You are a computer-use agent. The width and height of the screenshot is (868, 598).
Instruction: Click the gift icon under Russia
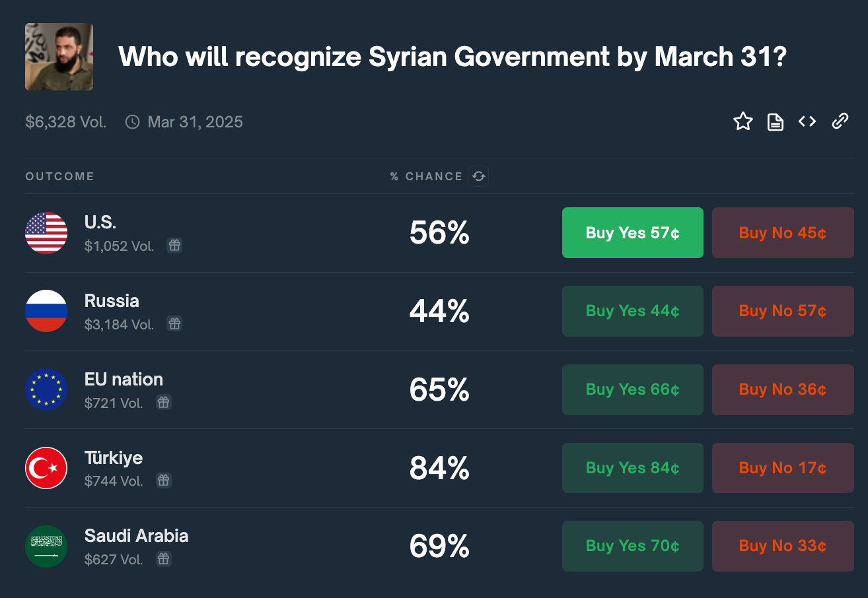(x=174, y=323)
